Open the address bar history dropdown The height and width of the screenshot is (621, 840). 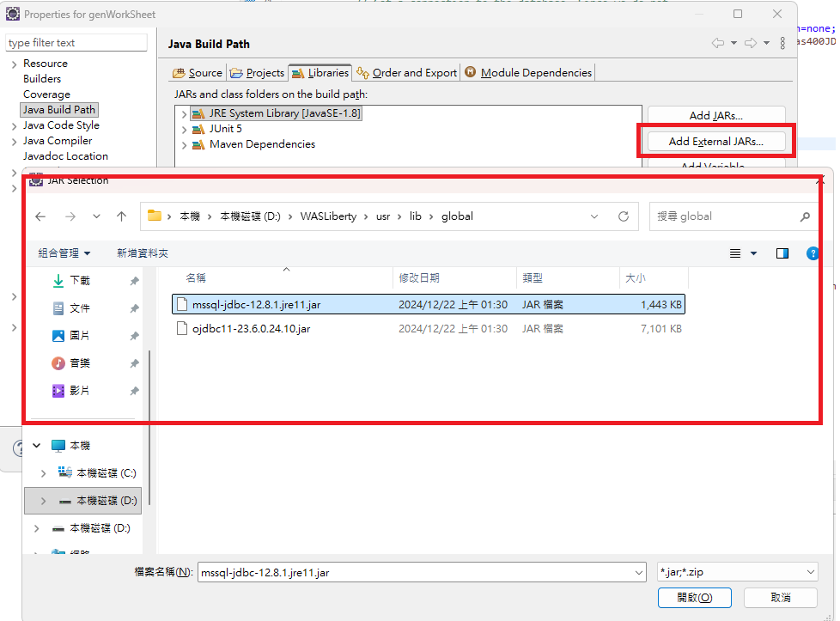pyautogui.click(x=594, y=216)
